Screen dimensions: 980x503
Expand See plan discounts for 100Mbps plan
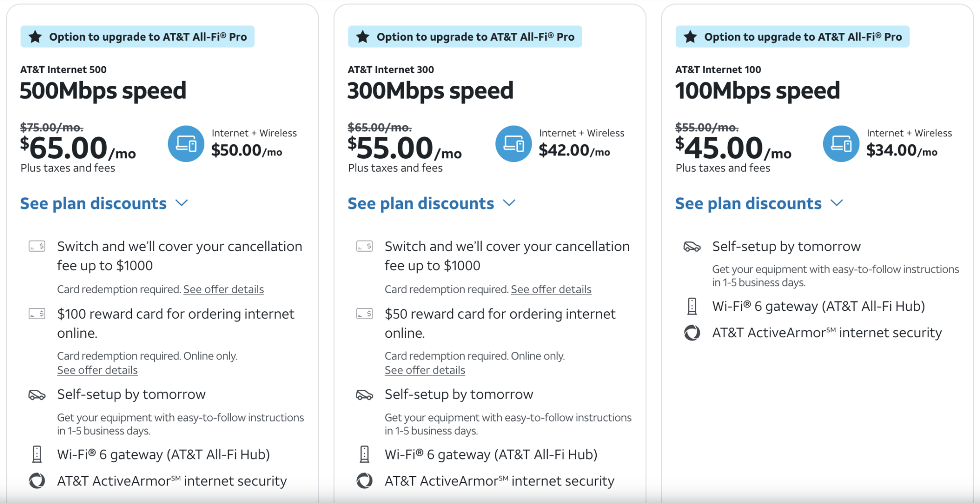tap(759, 203)
